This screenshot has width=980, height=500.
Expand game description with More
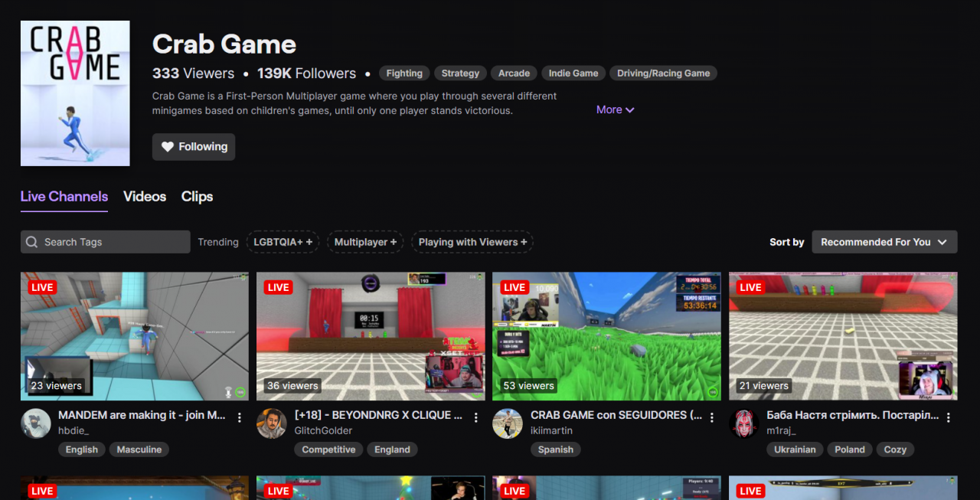[615, 109]
